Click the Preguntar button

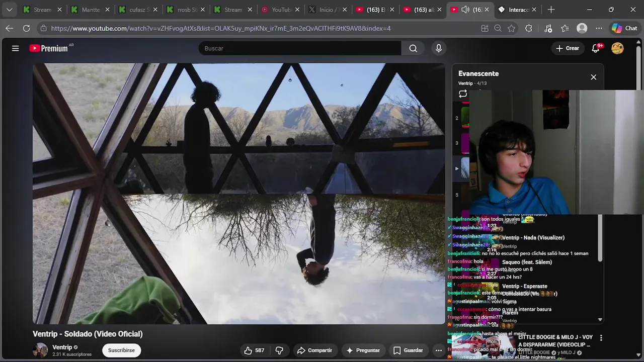click(x=362, y=350)
